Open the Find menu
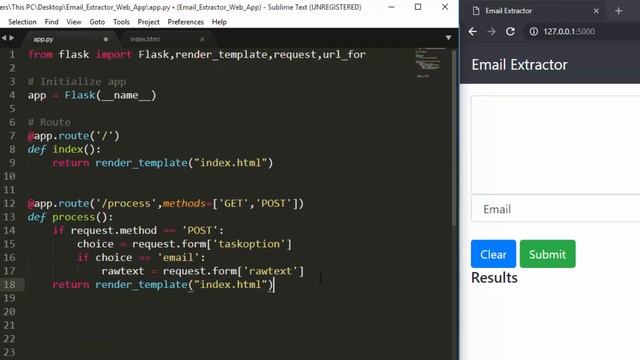 pos(51,22)
